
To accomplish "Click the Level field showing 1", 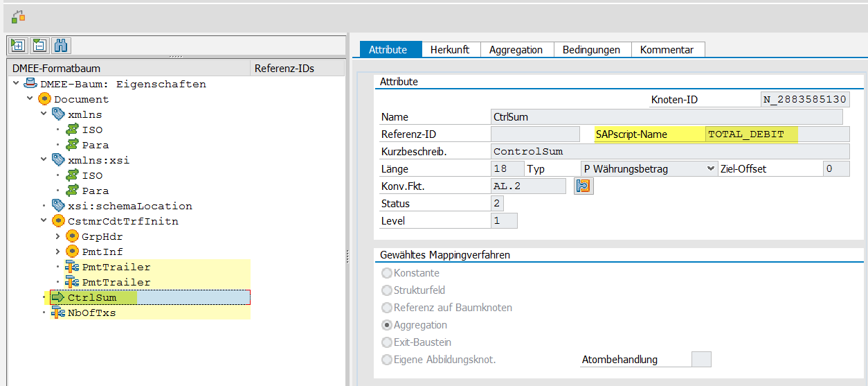I will pos(504,220).
